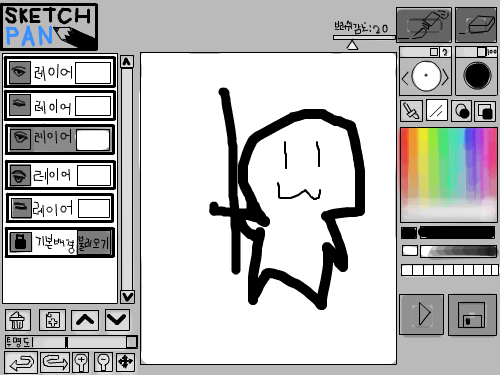Select the second 레이어 row name
This screenshot has height=375, width=500.
click(x=53, y=107)
